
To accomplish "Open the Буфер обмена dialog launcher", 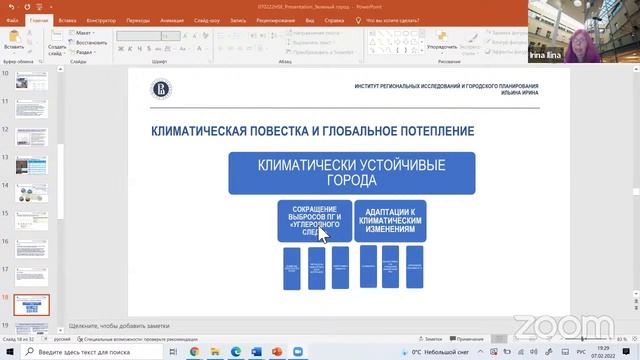I will click(40, 62).
